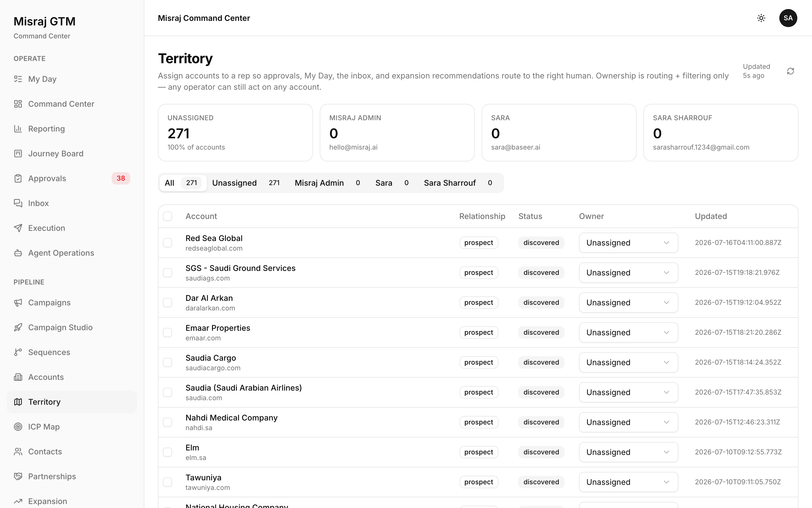This screenshot has height=508, width=812.
Task: Open owner dropdown for Saudia (Saudi Arabian Airlines)
Action: pos(628,392)
